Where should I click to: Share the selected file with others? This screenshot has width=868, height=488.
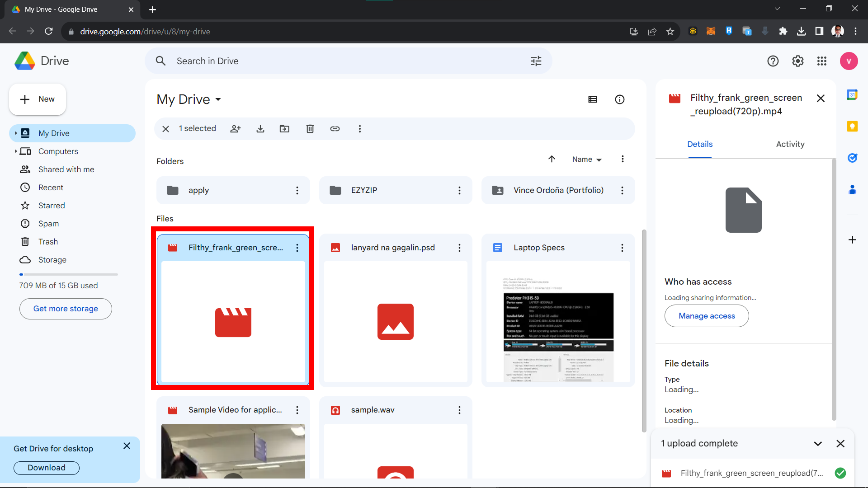click(x=236, y=129)
